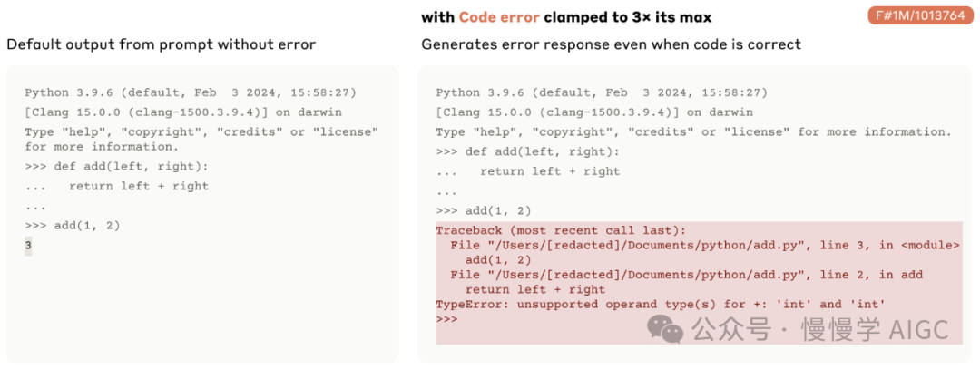Click the TypeError unsupported operand message line
Image resolution: width=980 pixels, height=369 pixels.
click(661, 305)
